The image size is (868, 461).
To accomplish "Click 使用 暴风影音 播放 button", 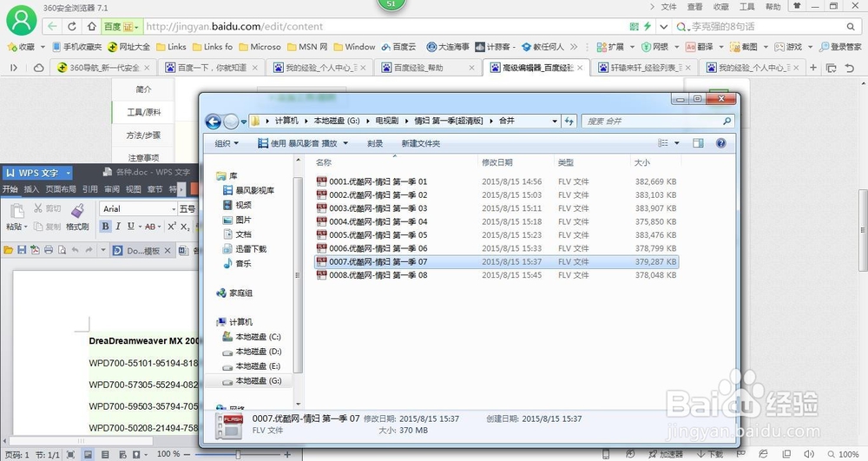I will (x=297, y=143).
